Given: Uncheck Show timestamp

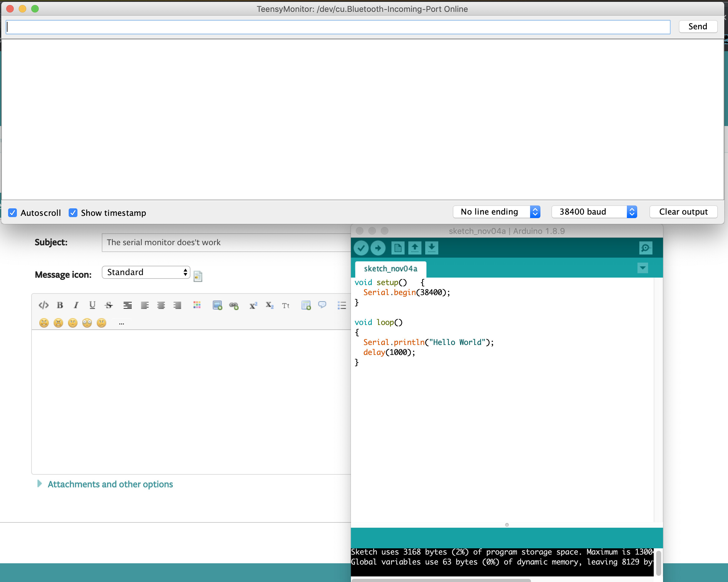Looking at the screenshot, I should [x=73, y=212].
